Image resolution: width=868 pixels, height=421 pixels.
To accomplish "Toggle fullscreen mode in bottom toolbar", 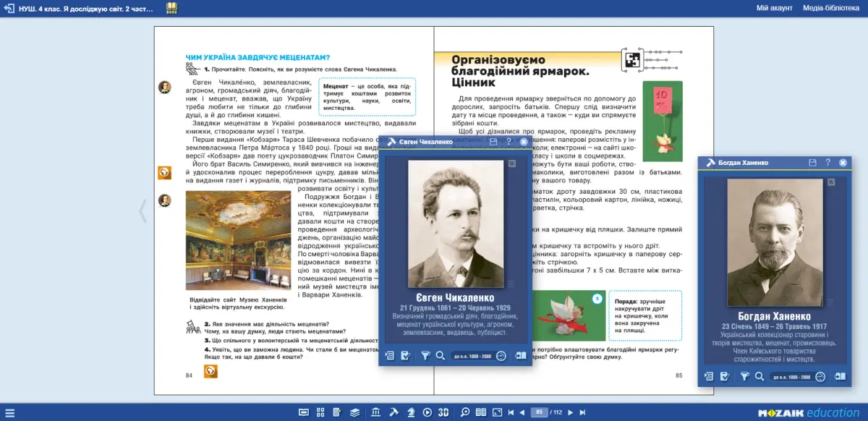I will point(497,412).
